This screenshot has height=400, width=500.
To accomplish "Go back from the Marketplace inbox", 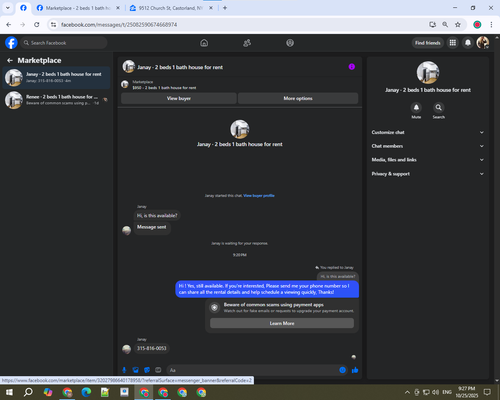I will [10, 60].
